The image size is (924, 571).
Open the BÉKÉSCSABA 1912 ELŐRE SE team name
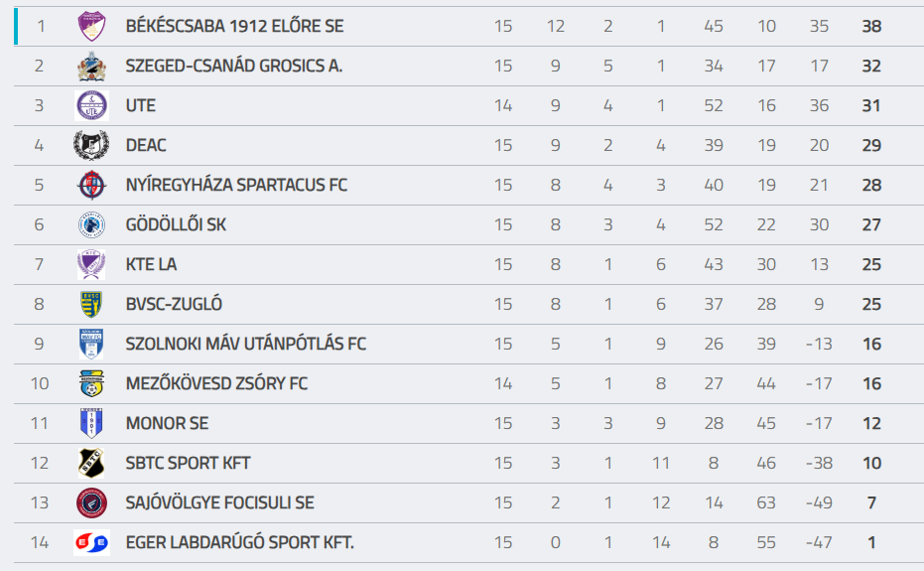(x=234, y=26)
